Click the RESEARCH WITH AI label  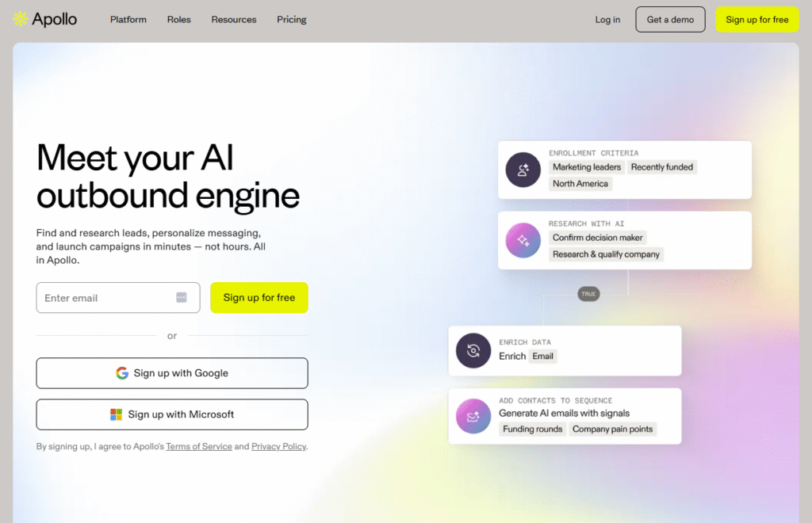tap(586, 223)
